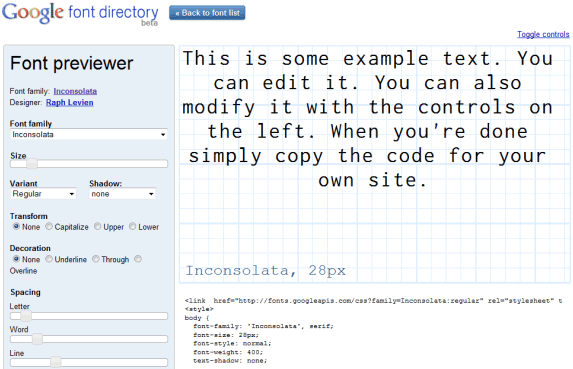Click the link href code line
The height and width of the screenshot is (369, 573).
coord(373,301)
